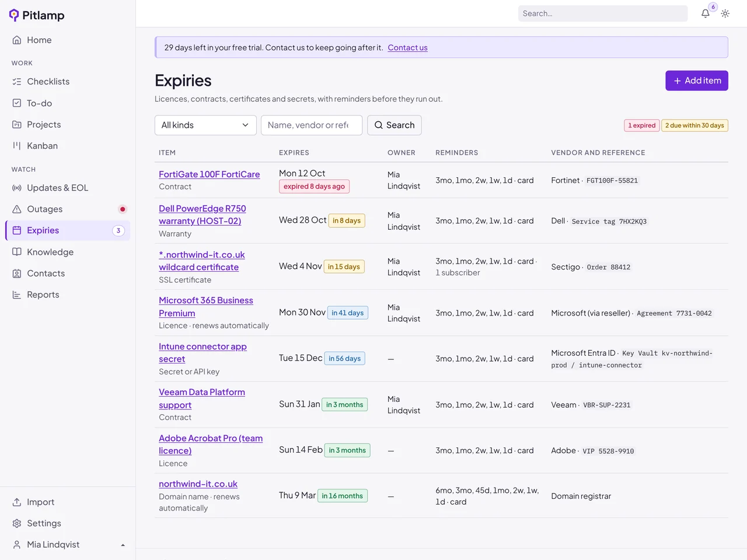This screenshot has height=560, width=747.
Task: Click the Outages red status dot
Action: pyautogui.click(x=123, y=209)
